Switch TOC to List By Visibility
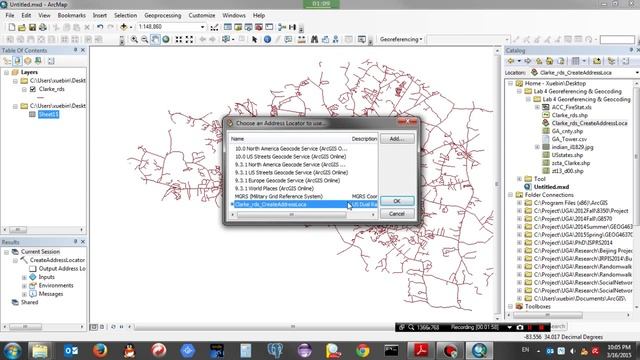This screenshot has width=640, height=360. click(x=28, y=61)
